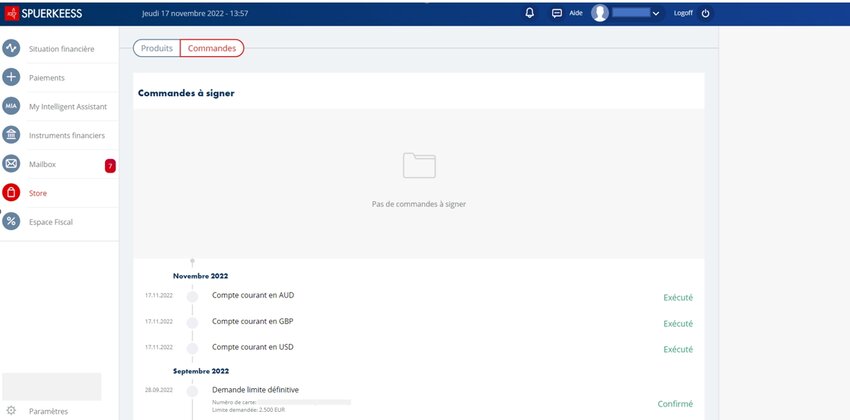Click the user profile avatar
The image size is (850, 420).
click(600, 13)
